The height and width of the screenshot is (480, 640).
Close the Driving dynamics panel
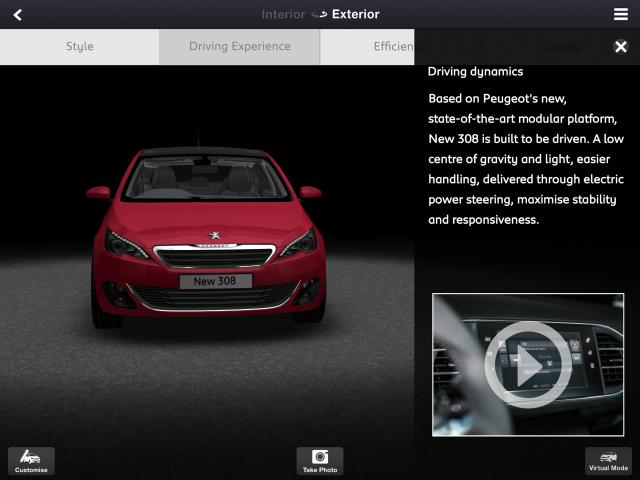621,47
